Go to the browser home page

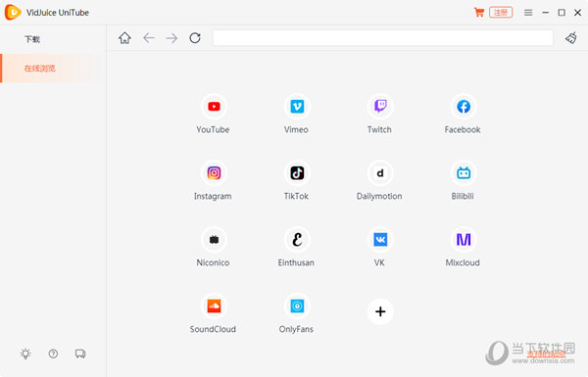tap(124, 38)
